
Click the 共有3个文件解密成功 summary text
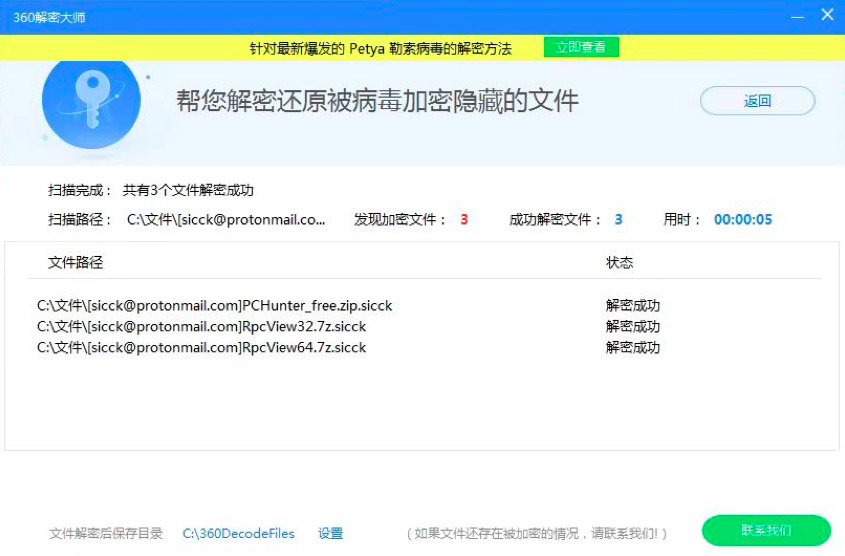(188, 190)
